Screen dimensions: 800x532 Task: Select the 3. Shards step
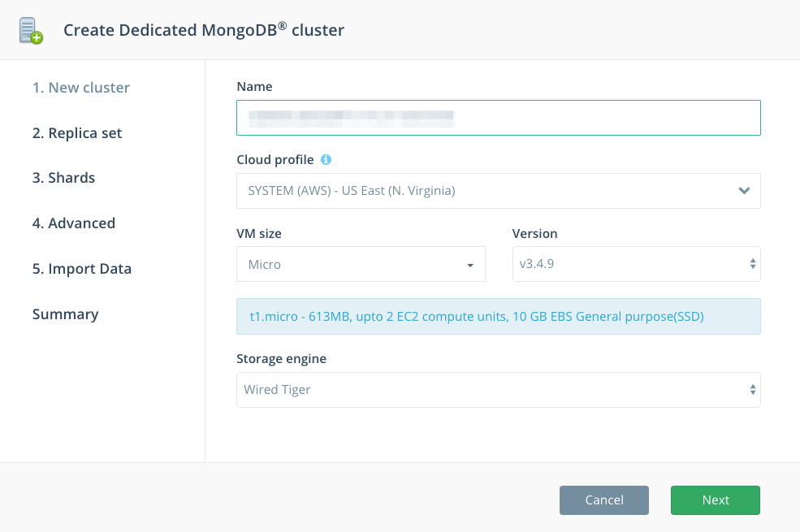point(64,178)
